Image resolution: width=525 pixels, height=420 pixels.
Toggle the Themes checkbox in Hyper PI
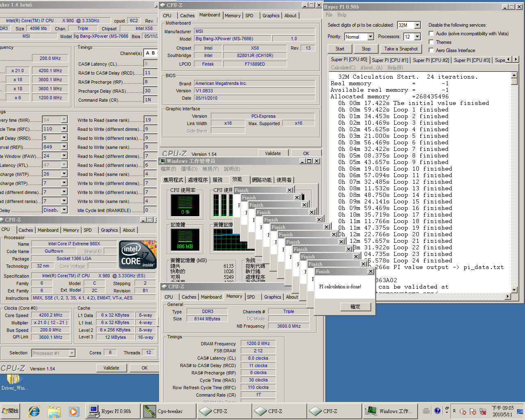(431, 42)
